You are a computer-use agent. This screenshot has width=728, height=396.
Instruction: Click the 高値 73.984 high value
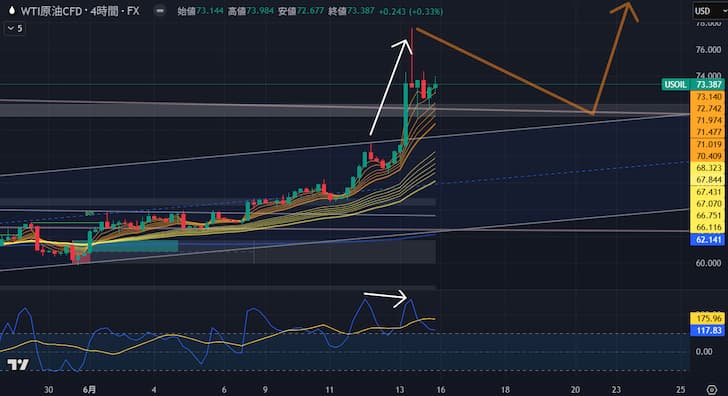coord(251,11)
